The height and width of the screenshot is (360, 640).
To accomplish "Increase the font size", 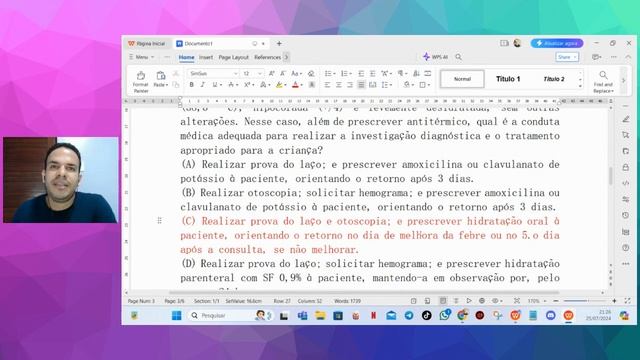I will [271, 73].
